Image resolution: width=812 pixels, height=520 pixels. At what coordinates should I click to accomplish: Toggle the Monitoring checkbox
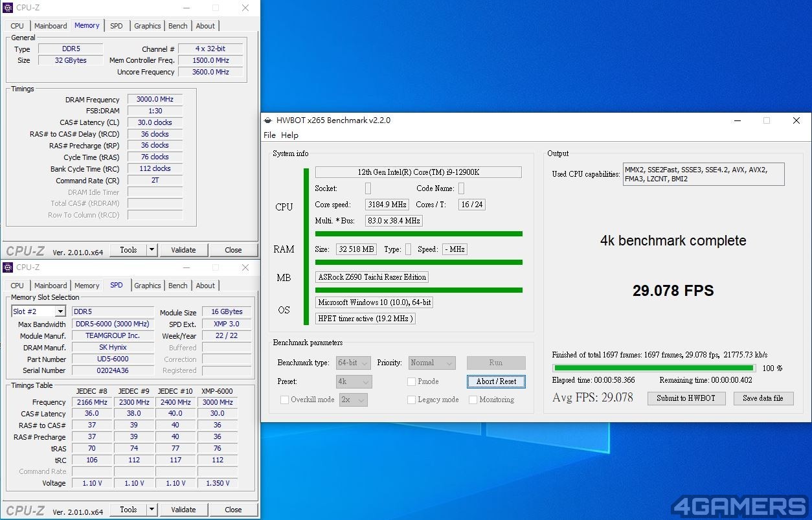473,400
